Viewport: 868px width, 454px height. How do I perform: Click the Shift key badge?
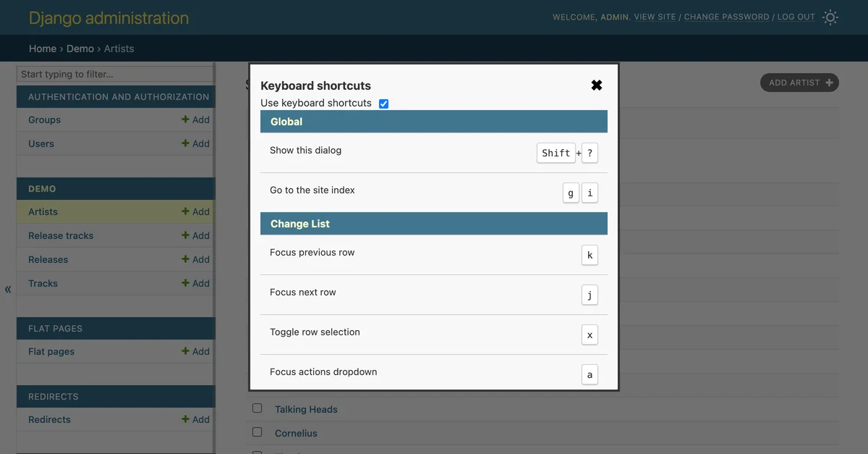point(556,153)
